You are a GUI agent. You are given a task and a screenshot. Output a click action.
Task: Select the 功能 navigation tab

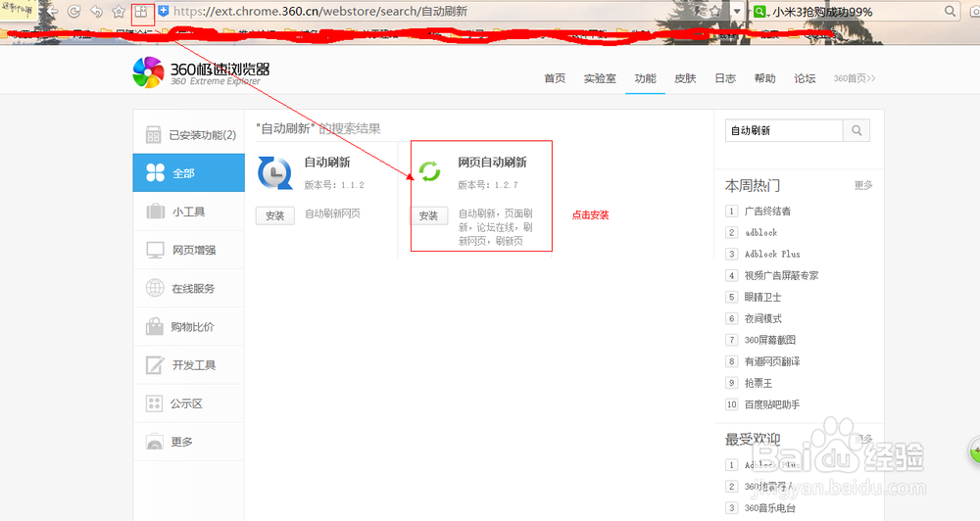(x=645, y=78)
